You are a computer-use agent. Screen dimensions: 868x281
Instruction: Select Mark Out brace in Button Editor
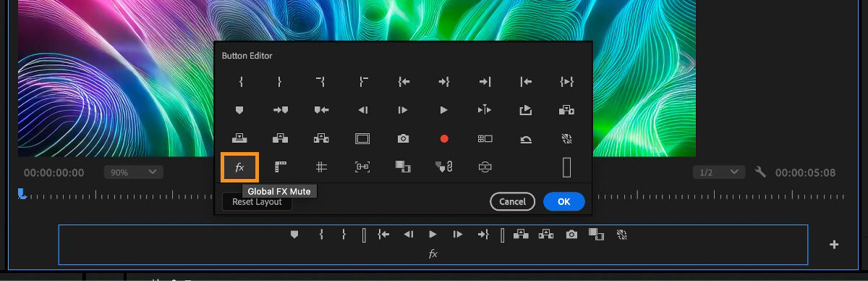pyautogui.click(x=280, y=82)
